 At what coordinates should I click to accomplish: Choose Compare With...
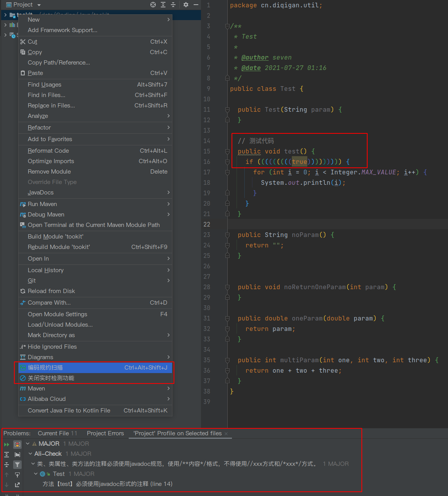pos(95,303)
